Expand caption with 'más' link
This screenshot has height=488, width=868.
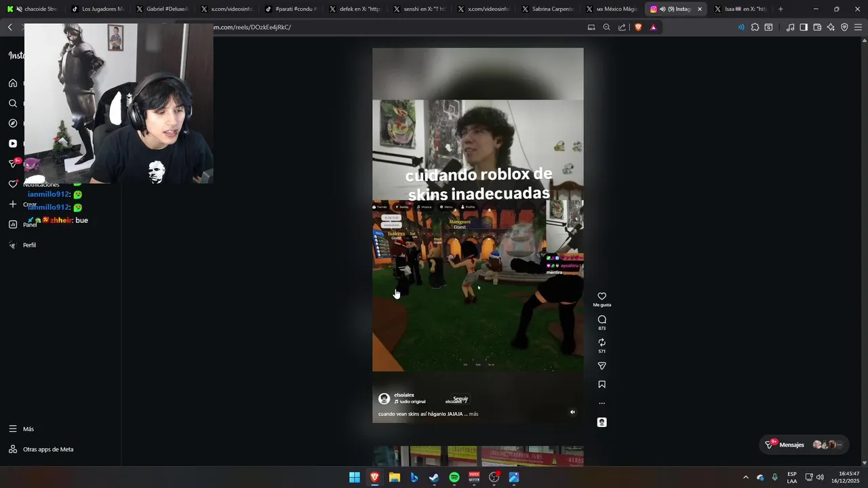click(473, 414)
